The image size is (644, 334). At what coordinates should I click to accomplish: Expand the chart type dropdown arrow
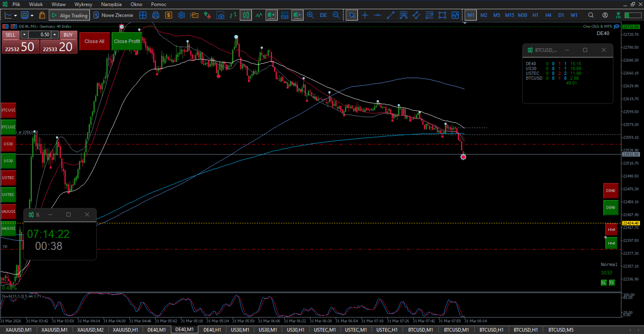click(15, 16)
